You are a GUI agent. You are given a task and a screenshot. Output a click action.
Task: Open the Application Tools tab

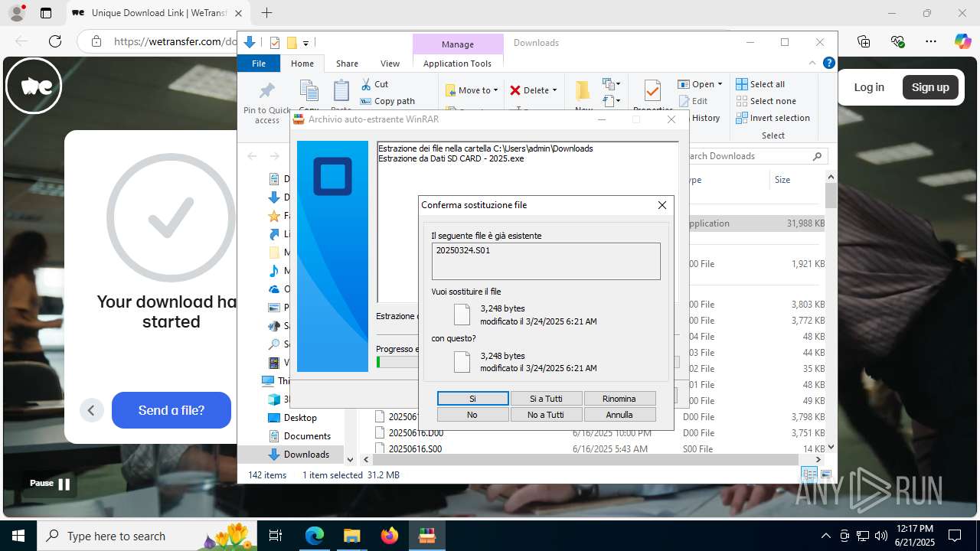coord(457,64)
